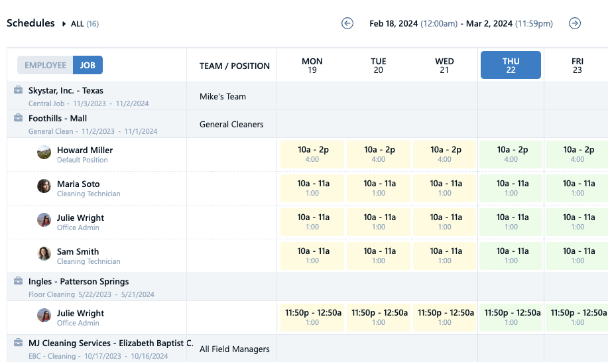Viewport: 610px width, 364px height.
Task: Open the Foothills - Mall job row
Action: click(x=58, y=119)
